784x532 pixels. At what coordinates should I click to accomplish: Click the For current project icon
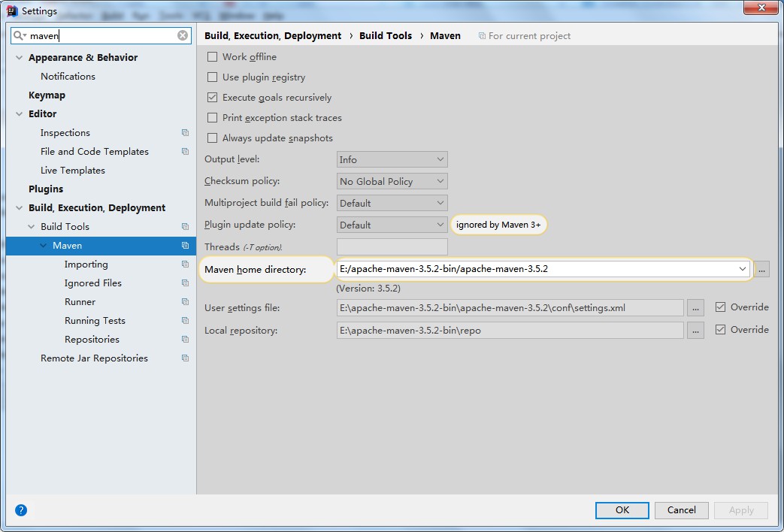[482, 36]
